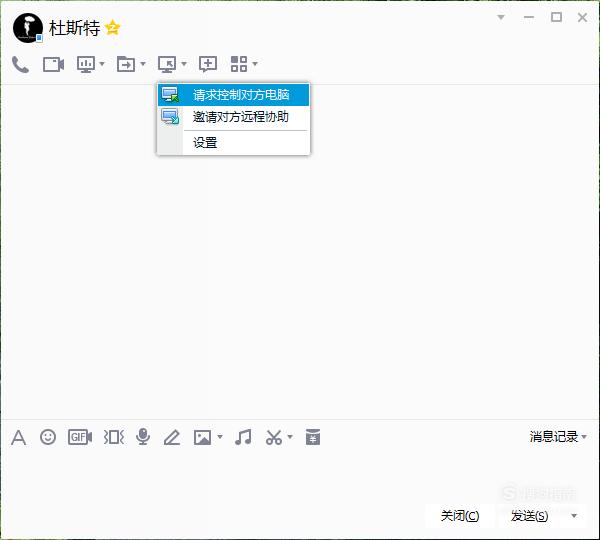Open 设置 from the remote menu
Screen dimensions: 600x540
point(233,143)
